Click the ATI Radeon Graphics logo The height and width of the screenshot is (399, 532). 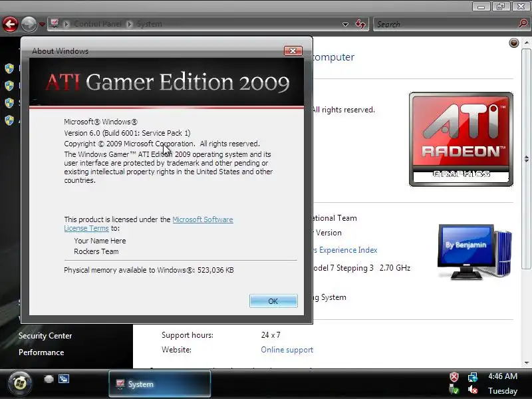[x=461, y=139]
